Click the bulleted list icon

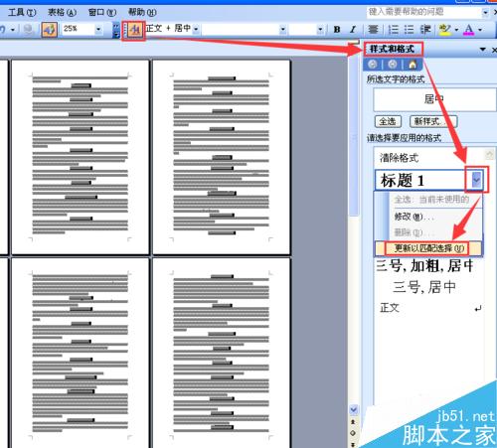click(409, 30)
